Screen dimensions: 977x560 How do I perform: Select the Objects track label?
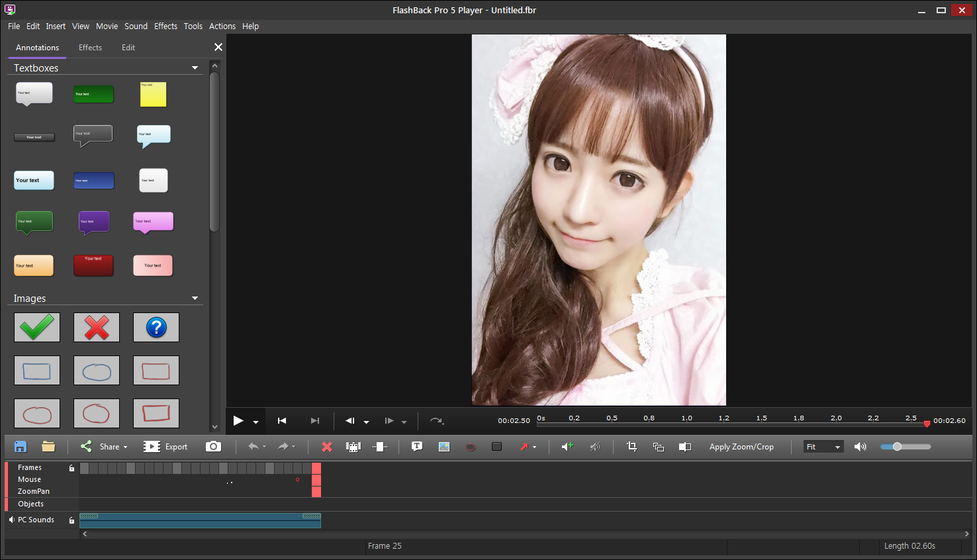pyautogui.click(x=30, y=504)
